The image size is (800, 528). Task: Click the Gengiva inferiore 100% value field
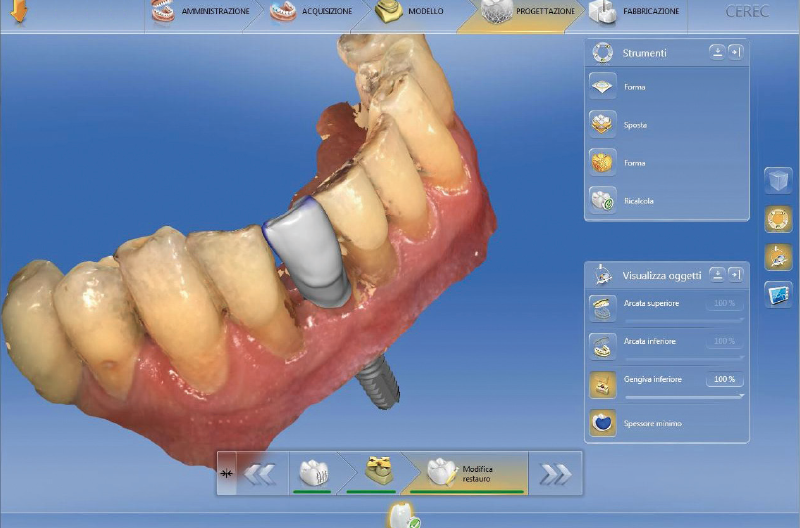pyautogui.click(x=723, y=379)
